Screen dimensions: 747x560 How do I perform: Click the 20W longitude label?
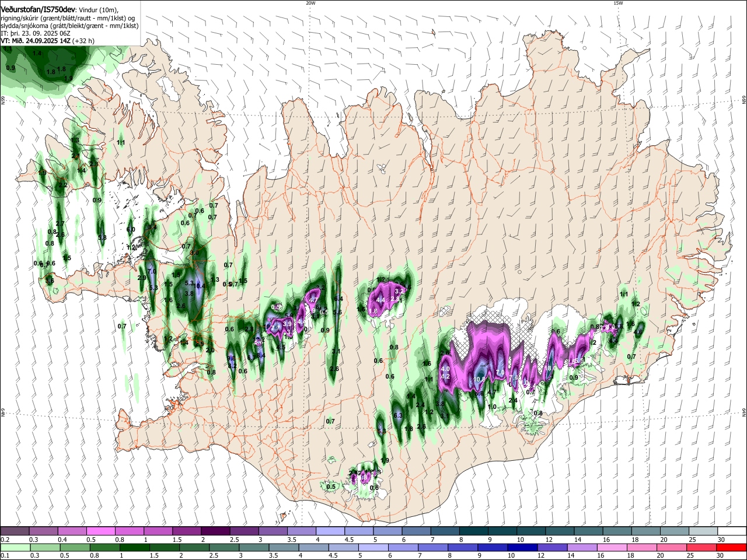(x=310, y=3)
